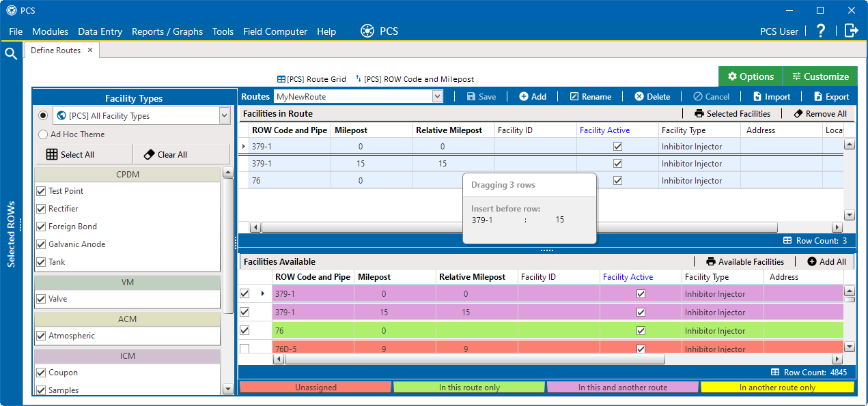This screenshot has height=406, width=868.
Task: Uncheck the Coupon checkbox
Action: tap(41, 373)
